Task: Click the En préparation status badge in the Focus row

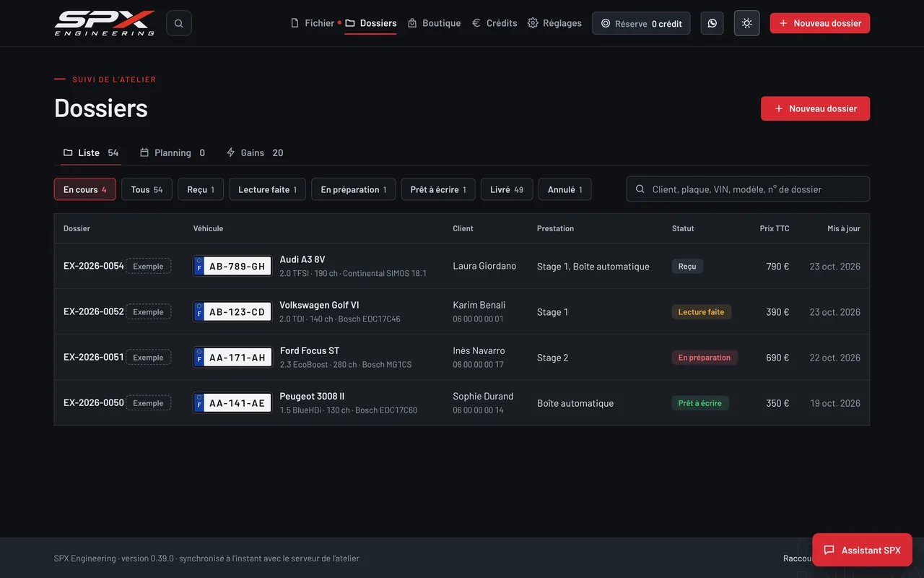Action: click(705, 358)
